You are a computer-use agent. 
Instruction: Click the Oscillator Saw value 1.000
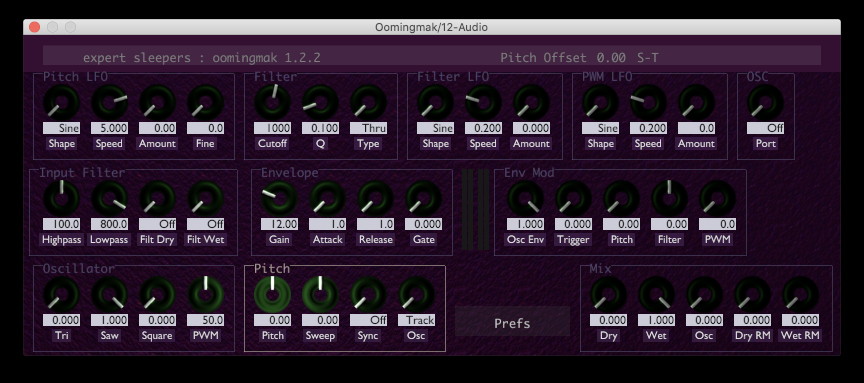click(110, 320)
